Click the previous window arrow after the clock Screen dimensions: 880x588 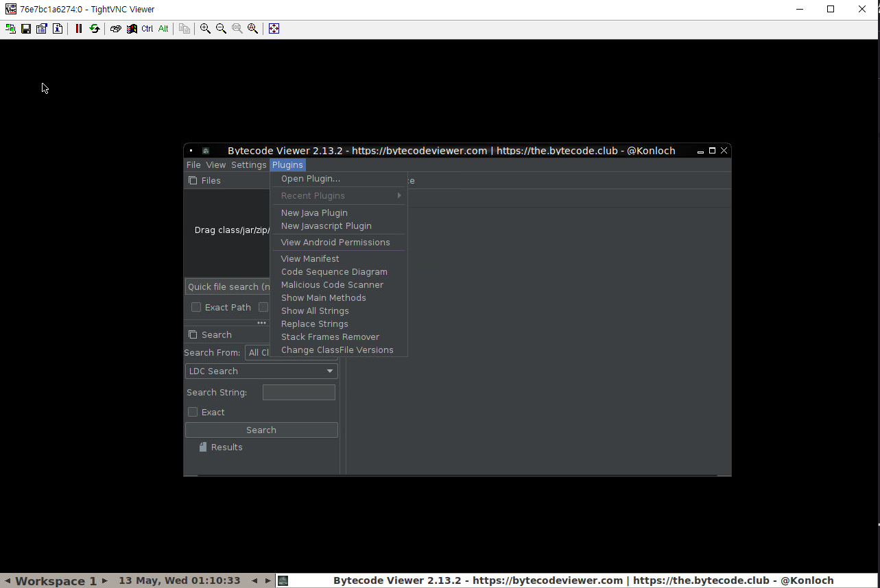coord(254,581)
